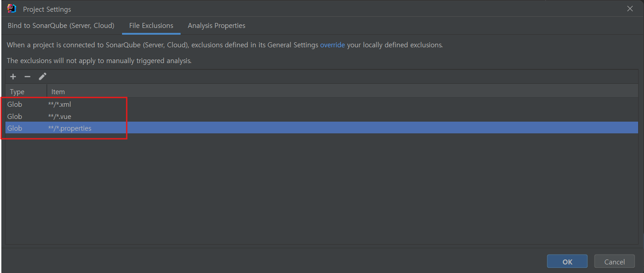
Task: Cancel the Project Settings dialog
Action: 614,262
